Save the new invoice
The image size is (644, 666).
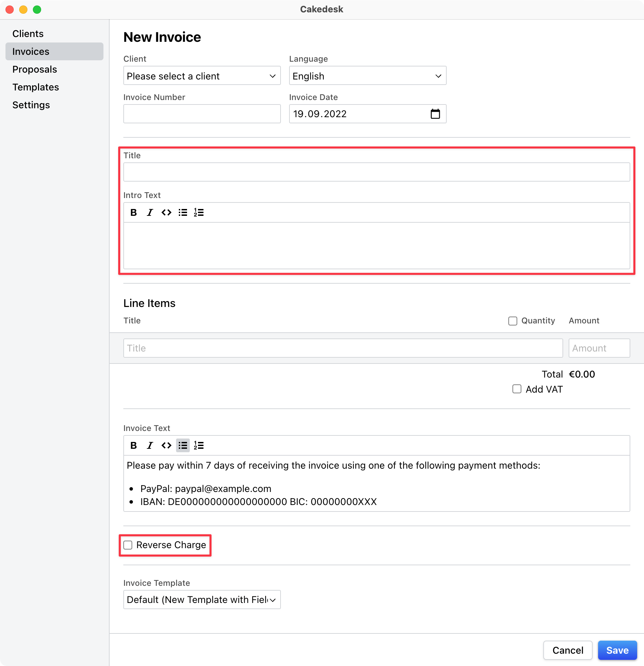(617, 650)
